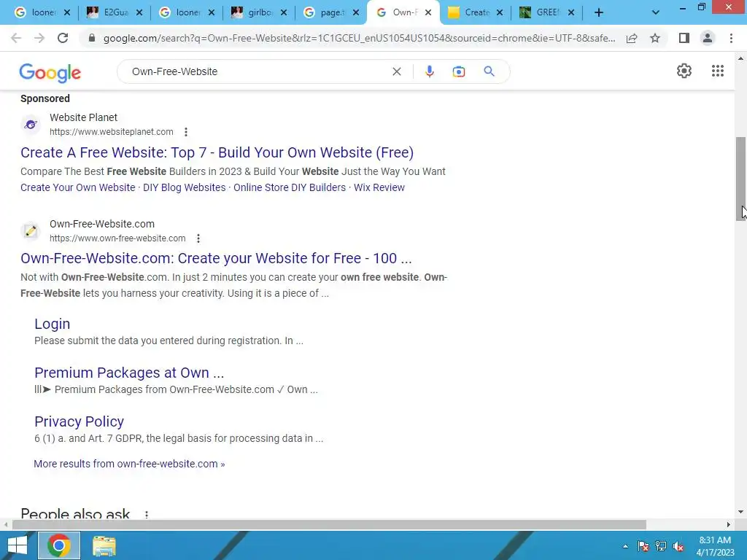Click scrollbar down arrow
The width and height of the screenshot is (747, 560).
click(740, 512)
